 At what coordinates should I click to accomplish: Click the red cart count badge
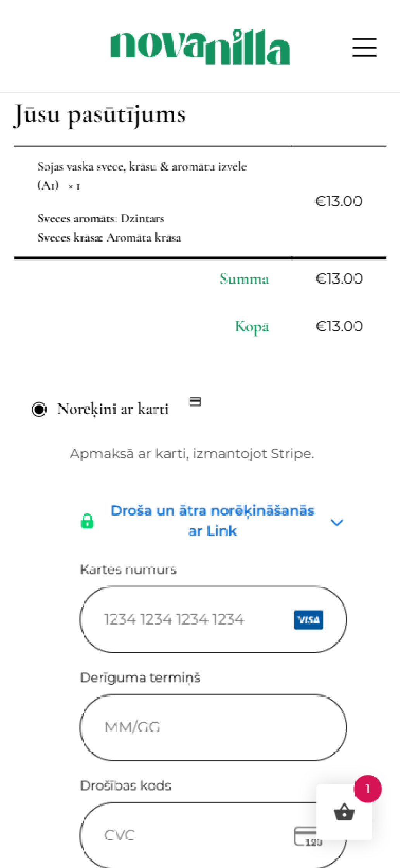tap(367, 789)
